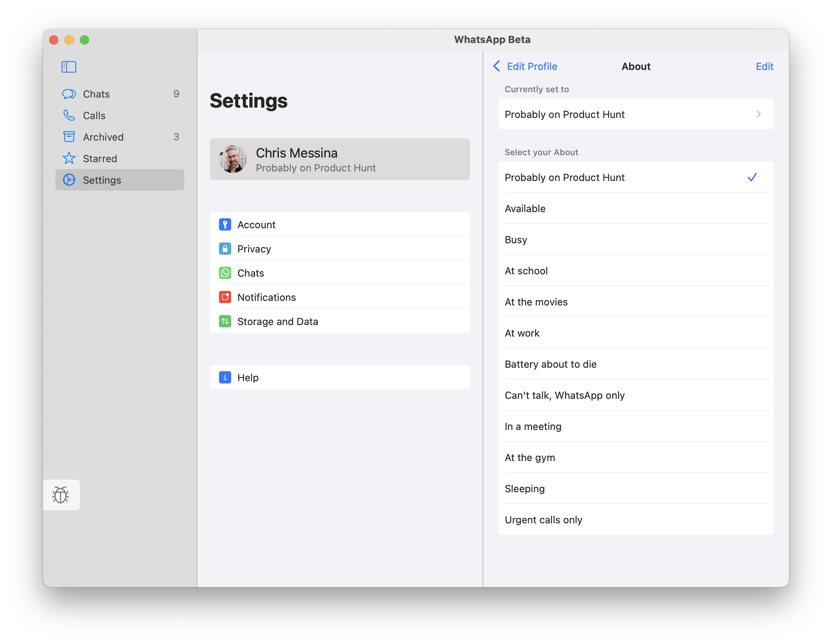Click the Storage and Data arrows icon
This screenshot has width=832, height=644.
click(x=225, y=321)
